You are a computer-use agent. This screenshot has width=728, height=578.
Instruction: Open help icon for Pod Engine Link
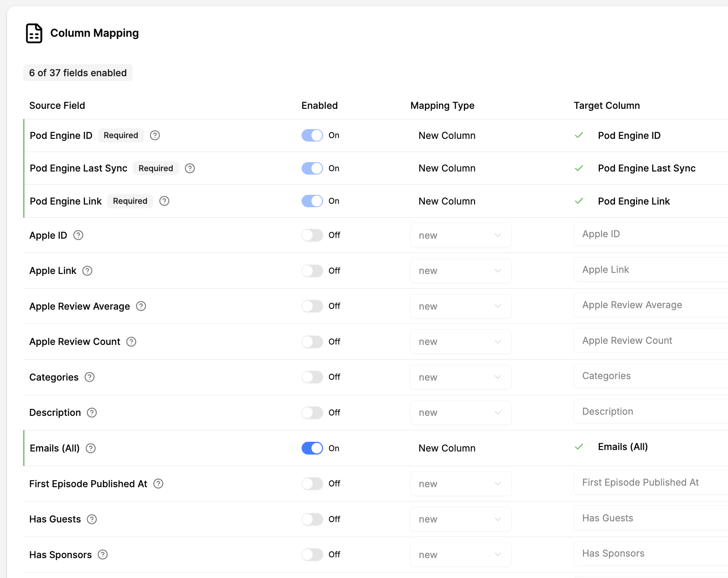click(164, 201)
